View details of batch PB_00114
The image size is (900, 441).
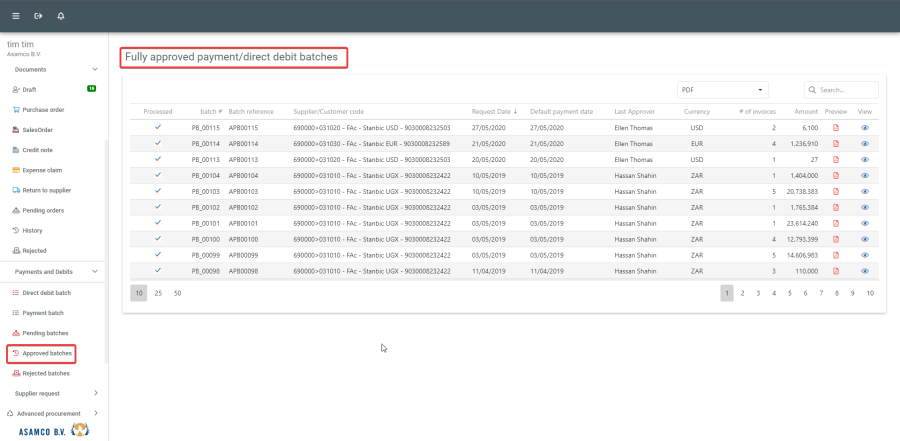coord(865,144)
